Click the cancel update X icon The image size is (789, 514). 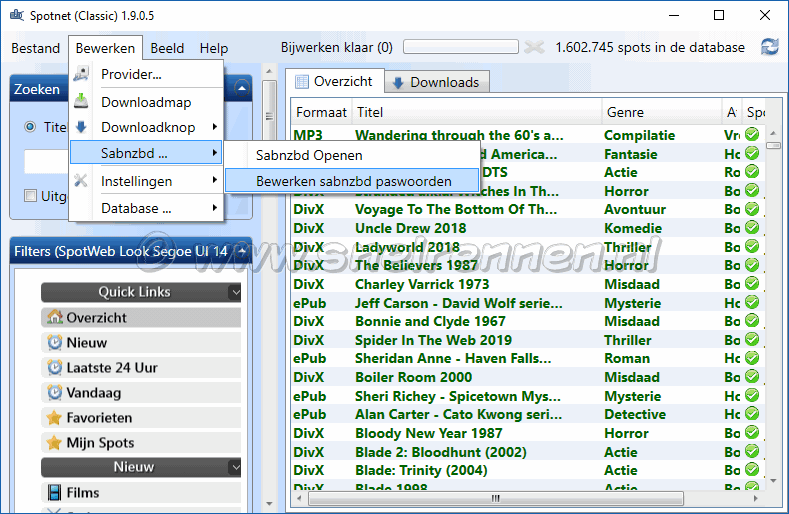click(x=534, y=47)
